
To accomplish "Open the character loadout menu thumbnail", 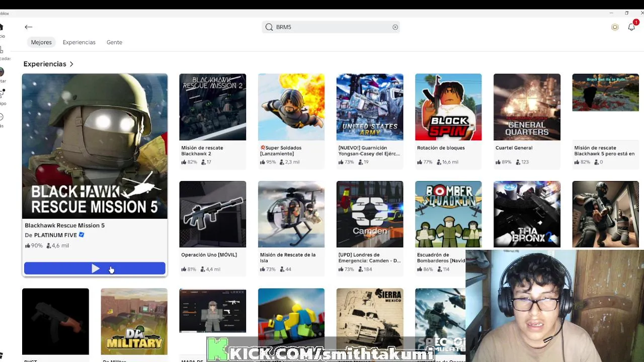I will [x=213, y=310].
